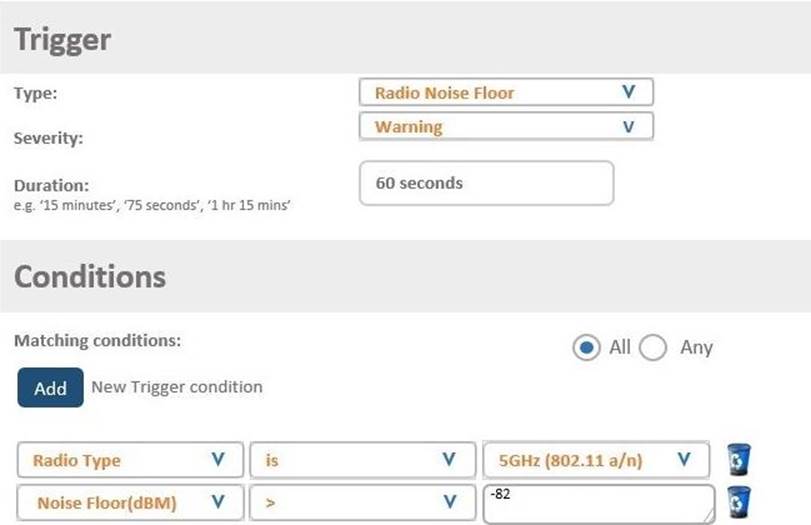Grab the resize handle of the -82 textbox

pyautogui.click(x=708, y=516)
